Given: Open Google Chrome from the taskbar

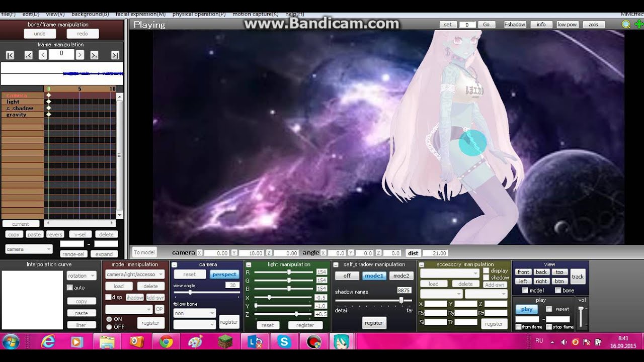Looking at the screenshot, I should (166, 342).
